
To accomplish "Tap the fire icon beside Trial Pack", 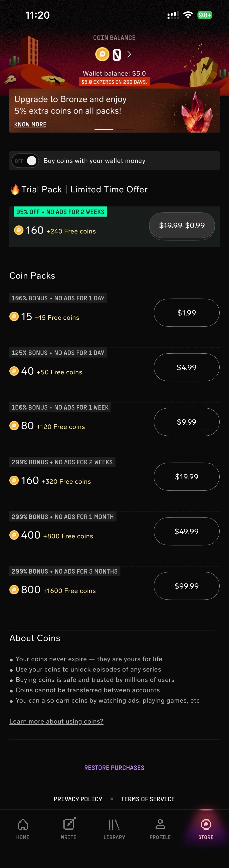I will [15, 189].
